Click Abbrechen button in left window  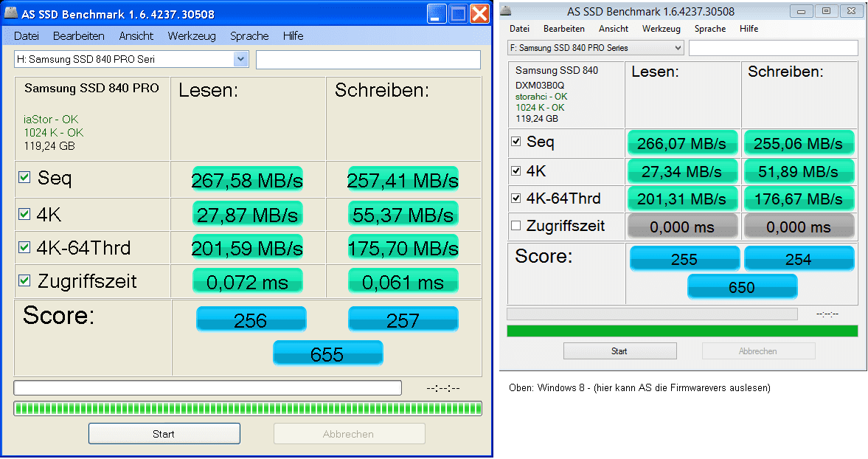[x=350, y=433]
